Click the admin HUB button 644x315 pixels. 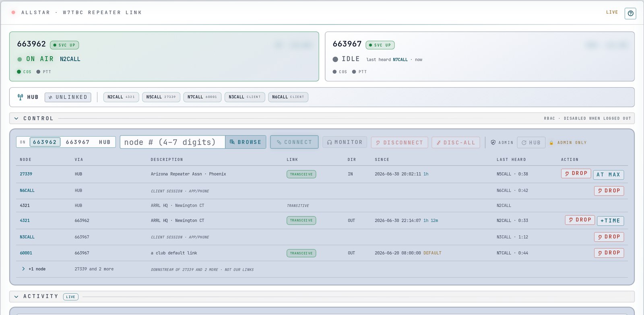point(531,142)
